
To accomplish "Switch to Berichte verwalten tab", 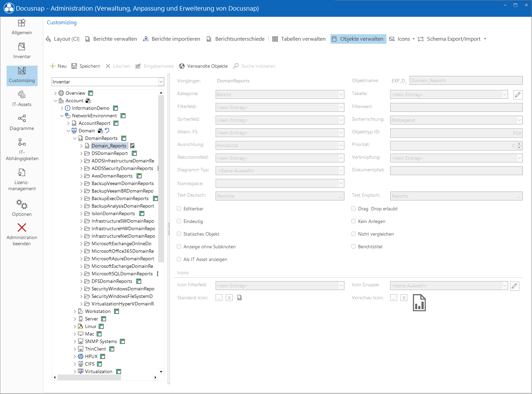I will [111, 39].
